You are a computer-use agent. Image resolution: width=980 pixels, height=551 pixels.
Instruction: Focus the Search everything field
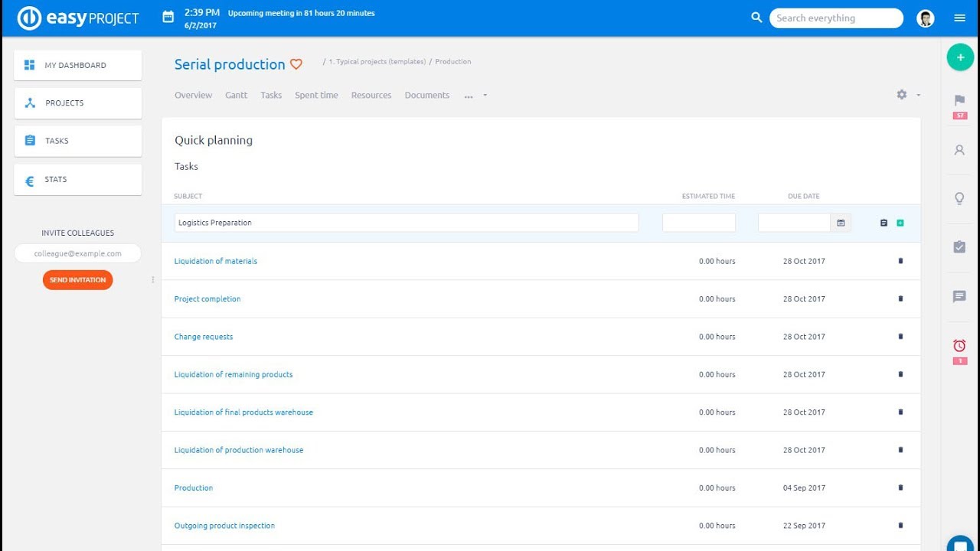pyautogui.click(x=836, y=18)
